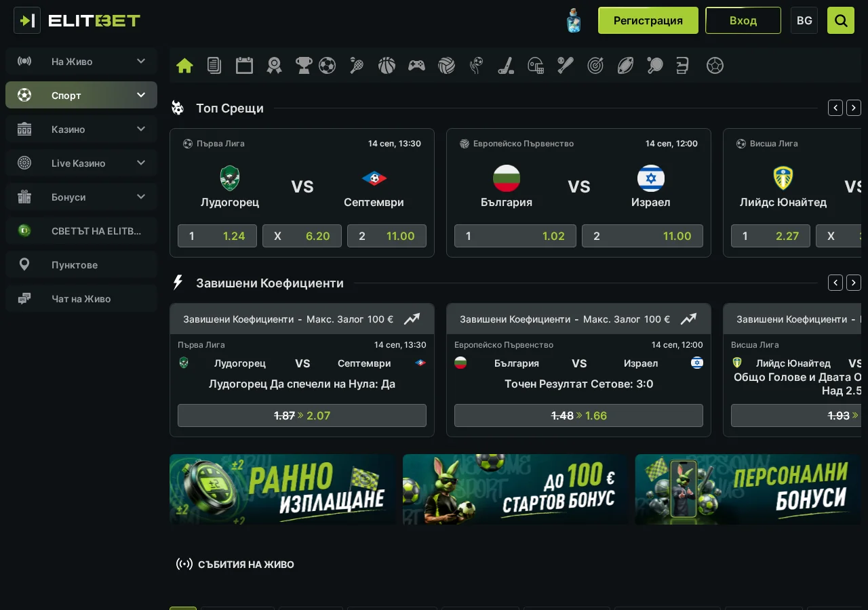
Task: Choose the gamepad esports icon
Action: click(416, 66)
